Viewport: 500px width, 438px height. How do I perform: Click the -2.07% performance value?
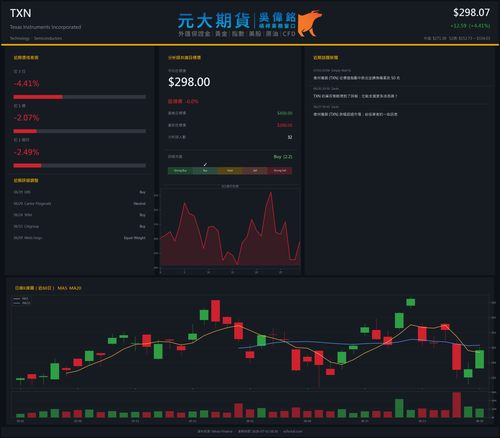point(26,118)
